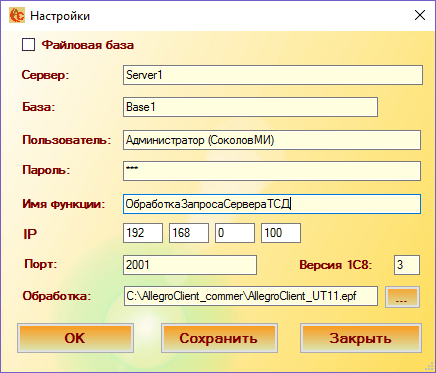Select the second IP octet field 168
The width and height of the screenshot is (436, 373).
click(189, 233)
